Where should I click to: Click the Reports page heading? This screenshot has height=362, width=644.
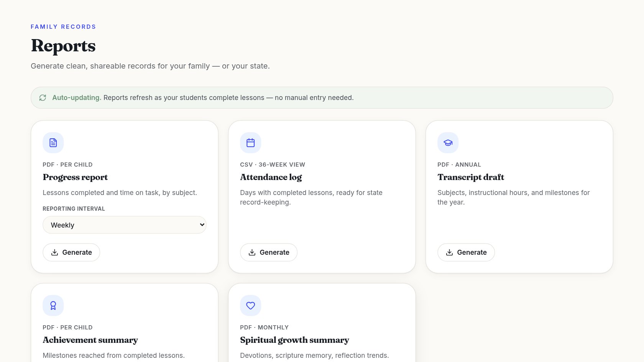point(63,46)
